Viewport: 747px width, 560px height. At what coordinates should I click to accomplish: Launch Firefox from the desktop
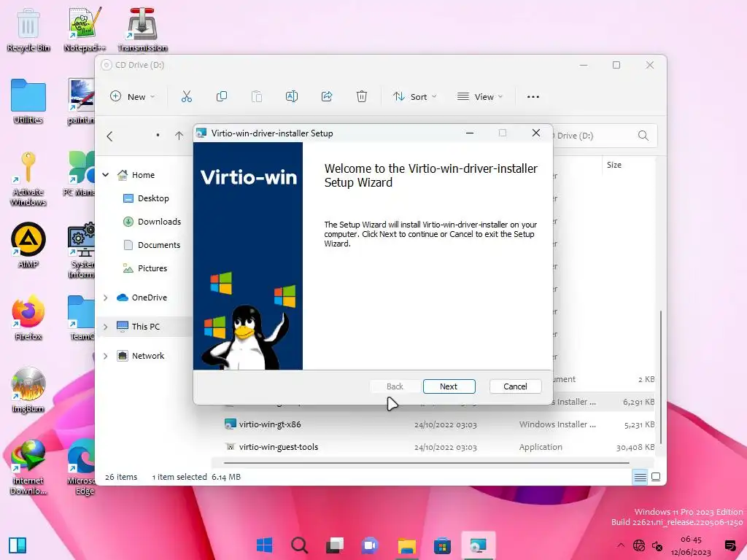click(28, 318)
